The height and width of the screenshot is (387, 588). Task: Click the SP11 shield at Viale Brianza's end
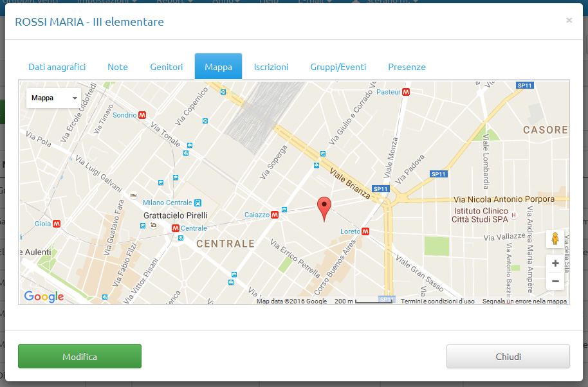coord(381,189)
